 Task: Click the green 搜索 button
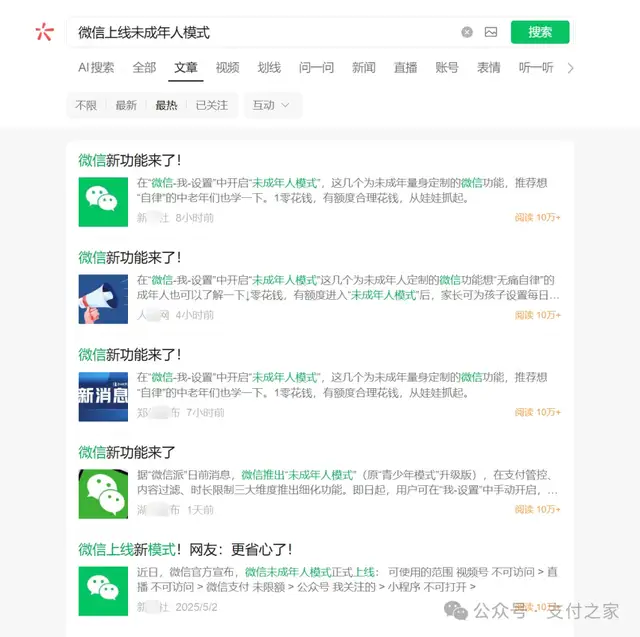[540, 32]
